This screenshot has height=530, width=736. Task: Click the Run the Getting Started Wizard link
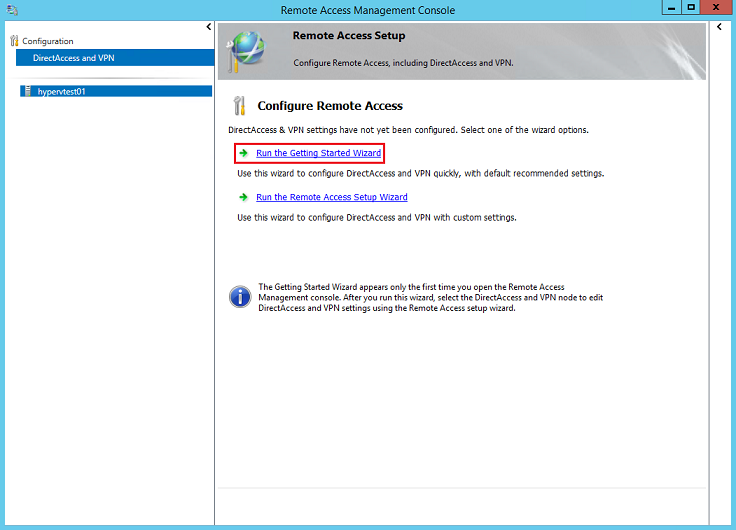[318, 153]
